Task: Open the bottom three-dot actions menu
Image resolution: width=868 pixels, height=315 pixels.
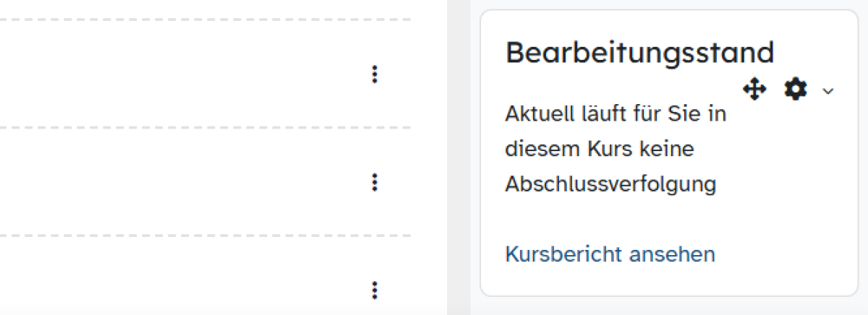Action: (374, 290)
